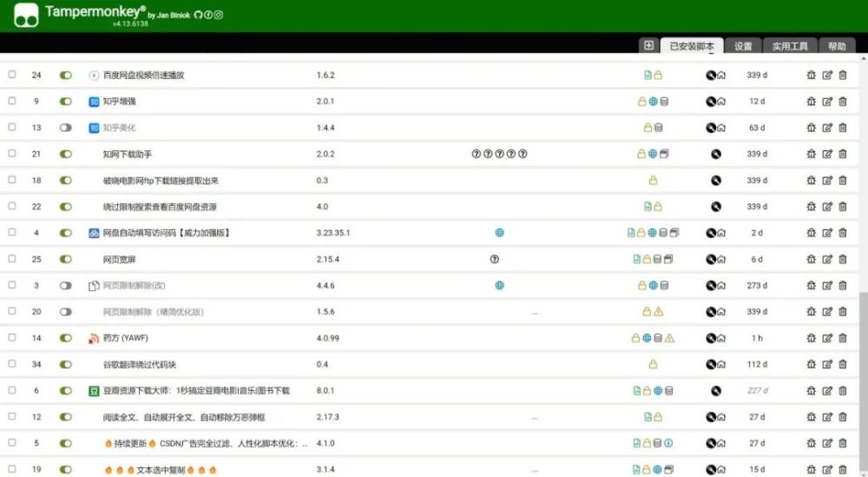Open 谷歌翻译绕过代码块 script link
Viewport: 868px width, 477px height.
point(140,365)
